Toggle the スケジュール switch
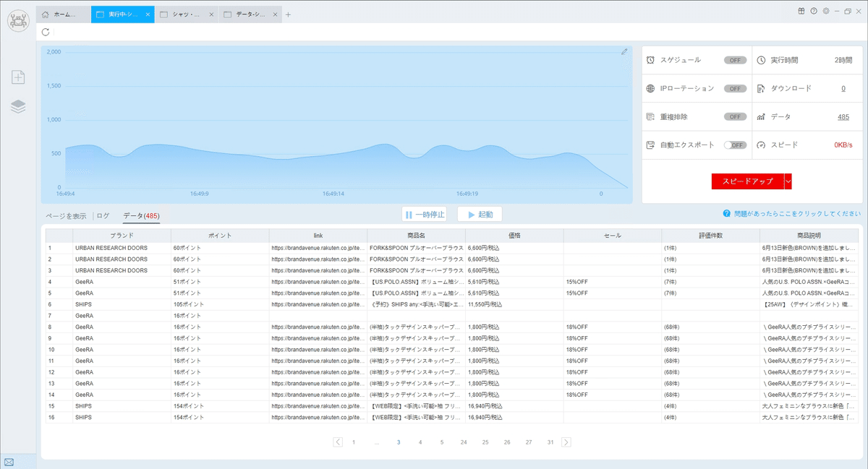The width and height of the screenshot is (868, 469). click(x=736, y=60)
